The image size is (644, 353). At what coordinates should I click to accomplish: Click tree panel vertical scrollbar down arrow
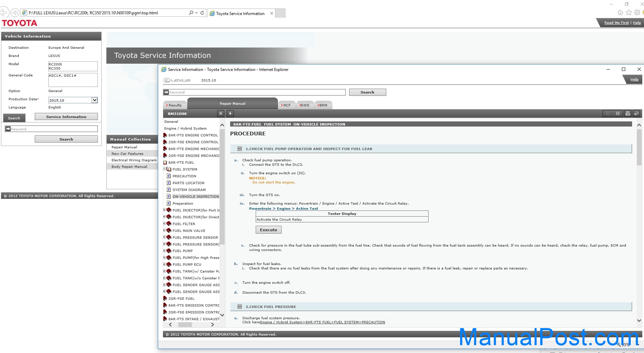pos(222,315)
